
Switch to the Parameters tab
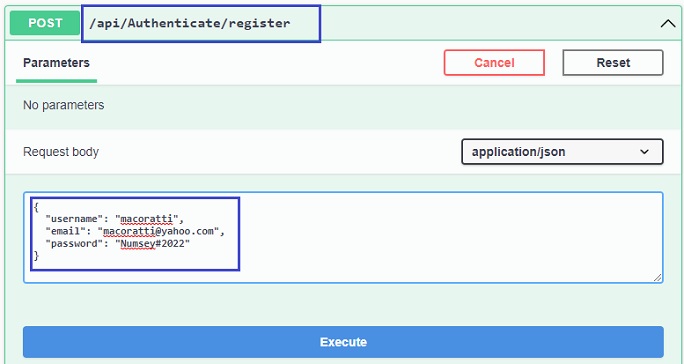tap(56, 63)
